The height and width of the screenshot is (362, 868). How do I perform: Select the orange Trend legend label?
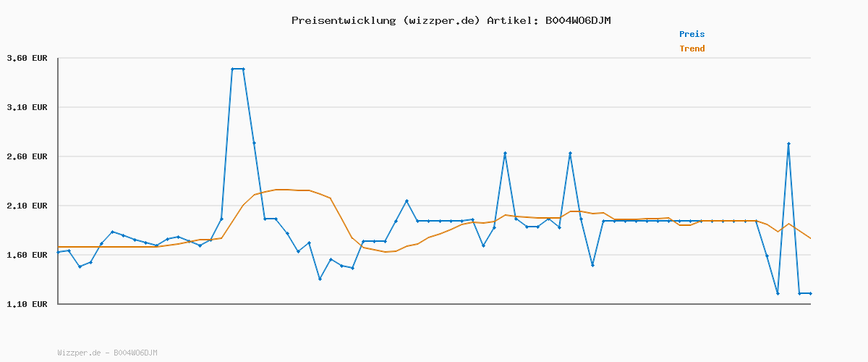(692, 49)
